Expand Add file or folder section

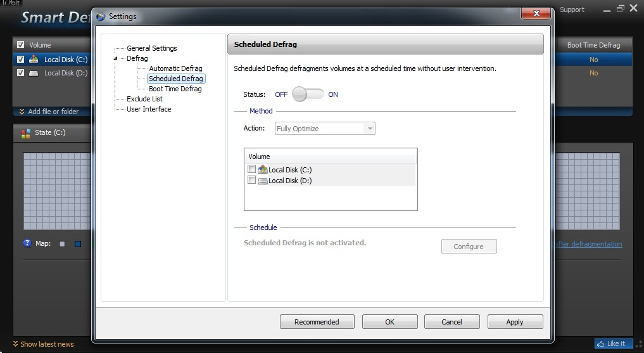click(x=53, y=112)
